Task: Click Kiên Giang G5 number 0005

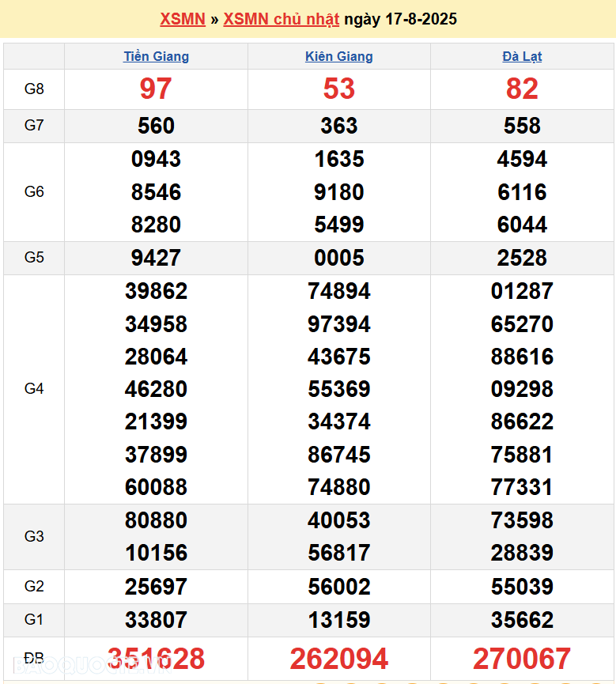Action: 338,258
